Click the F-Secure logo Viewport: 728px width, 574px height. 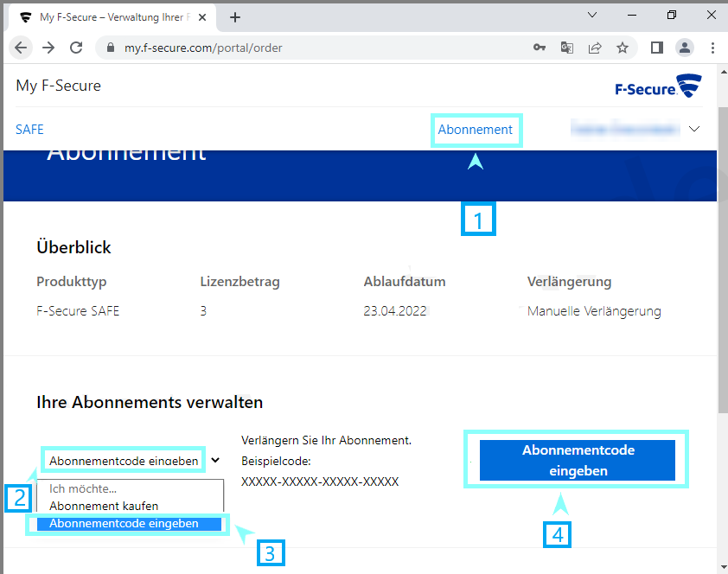(658, 86)
